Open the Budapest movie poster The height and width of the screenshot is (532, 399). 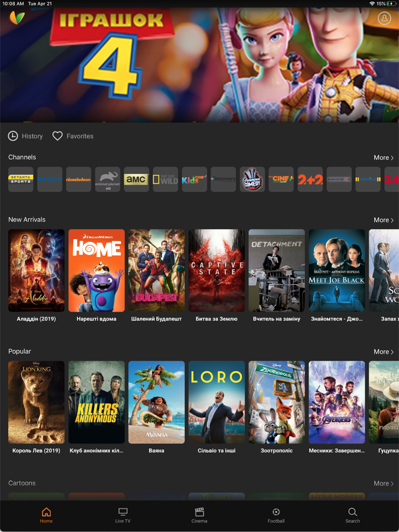(x=156, y=270)
